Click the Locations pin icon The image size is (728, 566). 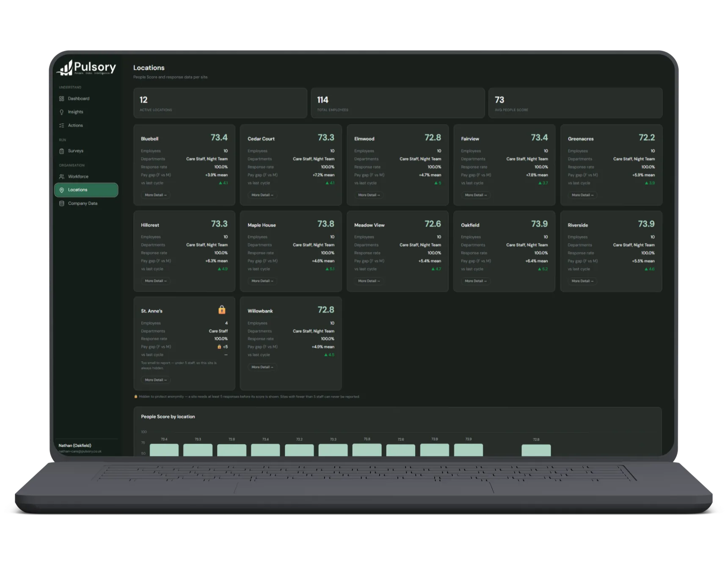(62, 190)
